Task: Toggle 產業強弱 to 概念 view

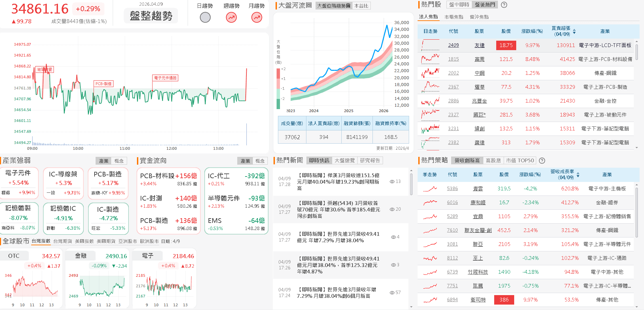Action: click(x=119, y=161)
